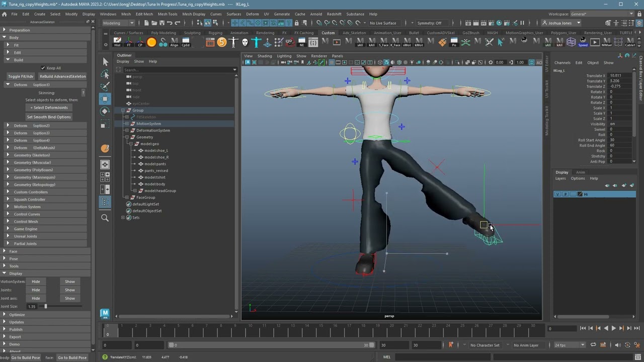The width and height of the screenshot is (644, 362).
Task: Click the Undo arrow in status line
Action: pos(169,23)
